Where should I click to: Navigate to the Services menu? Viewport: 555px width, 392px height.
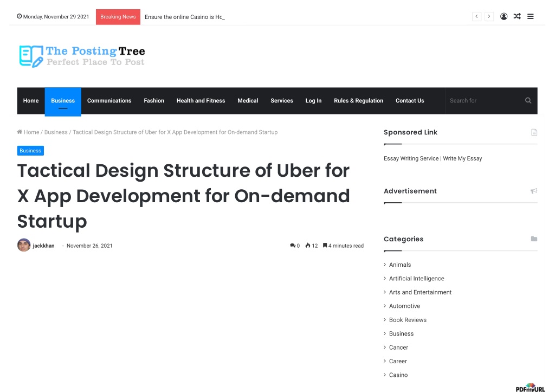coord(282,100)
